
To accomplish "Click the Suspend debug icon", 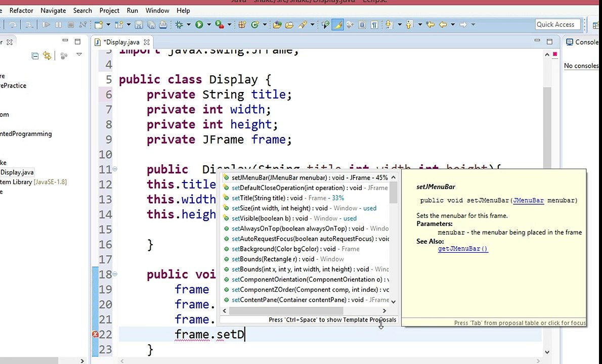I will coord(58,25).
